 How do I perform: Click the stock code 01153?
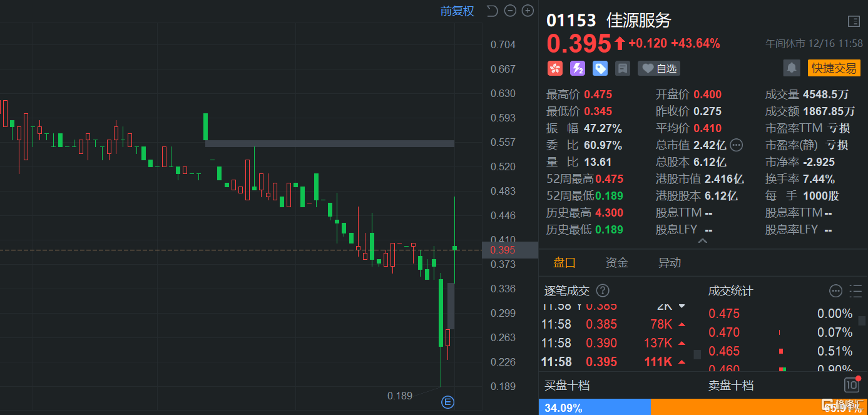click(x=571, y=21)
